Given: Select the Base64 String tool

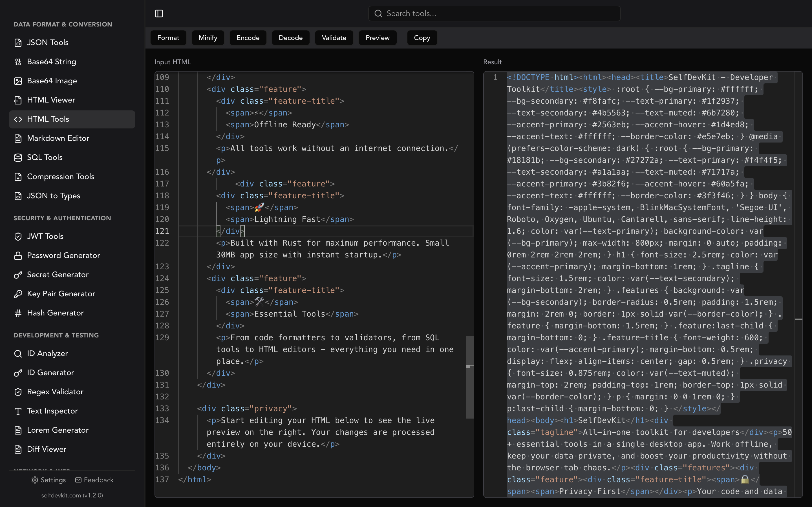Looking at the screenshot, I should (52, 61).
